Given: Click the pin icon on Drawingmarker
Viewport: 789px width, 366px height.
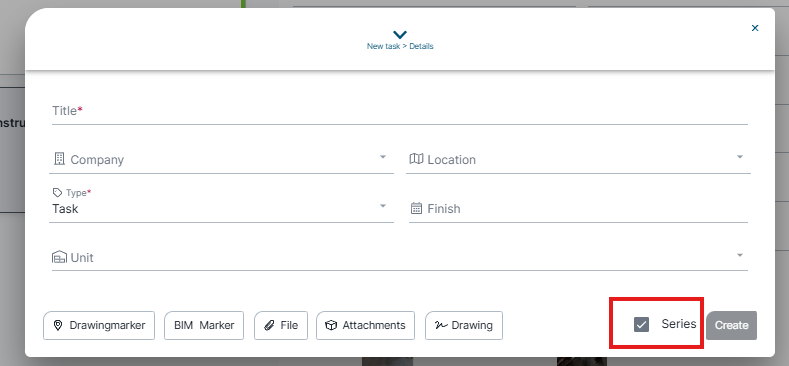Looking at the screenshot, I should coord(58,325).
